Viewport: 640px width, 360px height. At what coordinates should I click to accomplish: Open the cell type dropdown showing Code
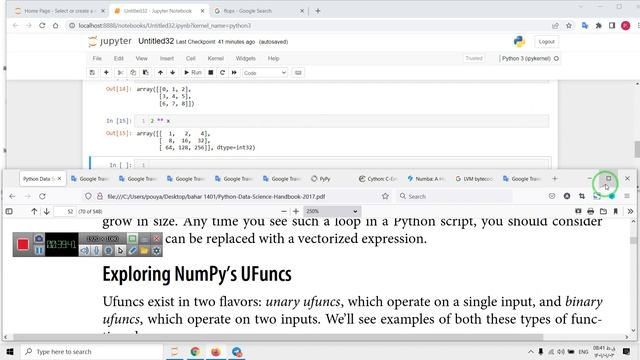point(265,73)
